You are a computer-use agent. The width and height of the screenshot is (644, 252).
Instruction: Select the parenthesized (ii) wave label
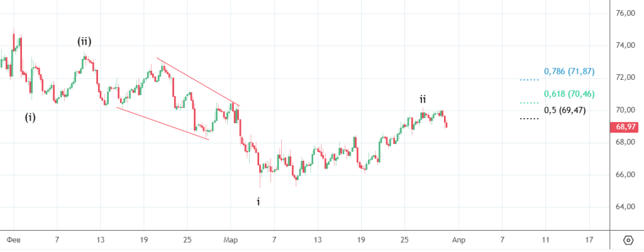click(x=84, y=41)
